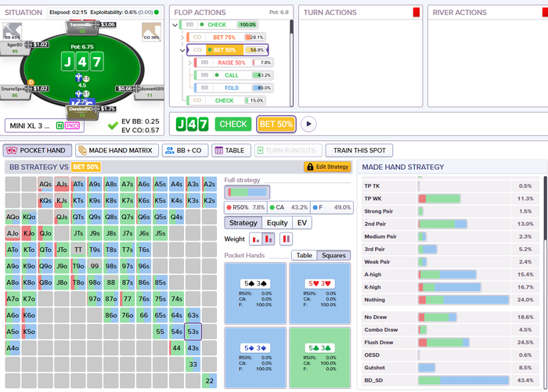Click Train This Spot button
Viewport: 548px width, 392px height.
click(x=359, y=150)
